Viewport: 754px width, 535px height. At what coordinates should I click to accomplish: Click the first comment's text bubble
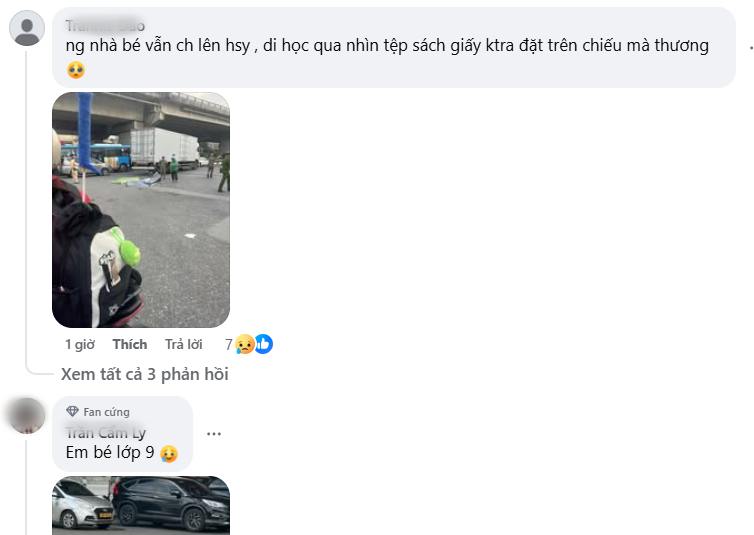(394, 48)
